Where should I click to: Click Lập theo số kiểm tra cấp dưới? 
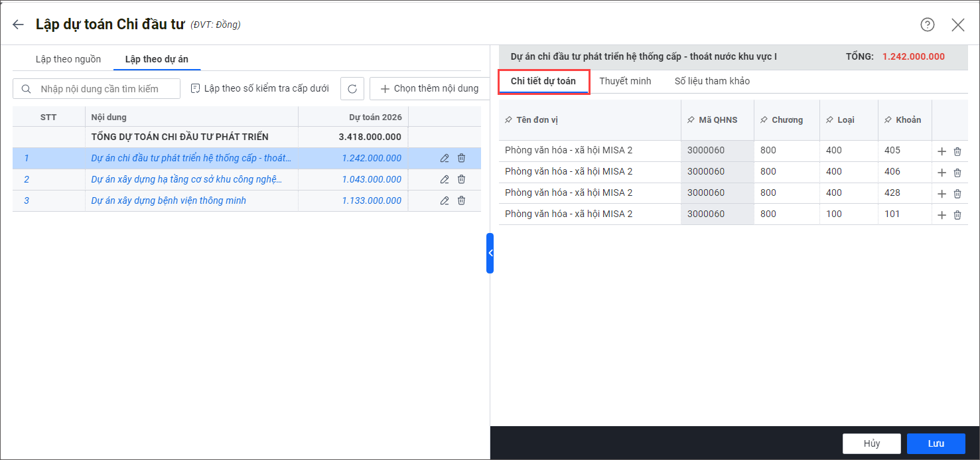click(259, 88)
